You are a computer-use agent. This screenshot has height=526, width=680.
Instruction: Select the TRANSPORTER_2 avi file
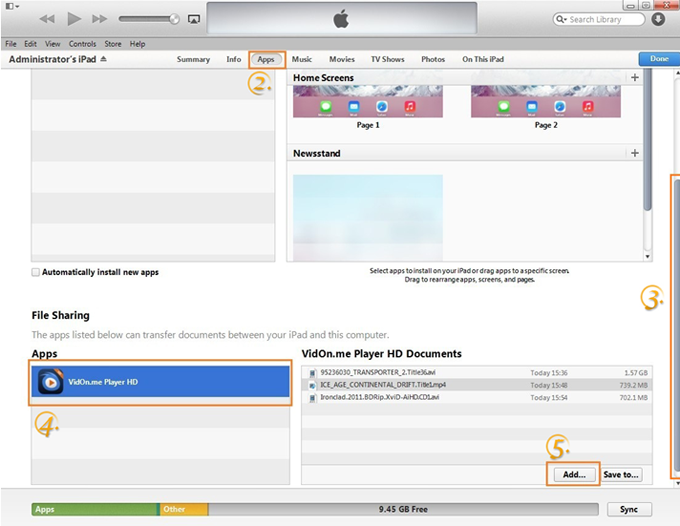(477, 372)
